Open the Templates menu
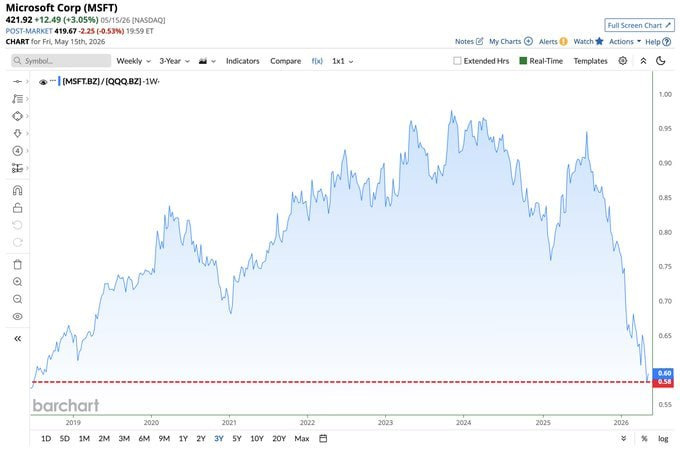The height and width of the screenshot is (451, 680). (x=590, y=61)
